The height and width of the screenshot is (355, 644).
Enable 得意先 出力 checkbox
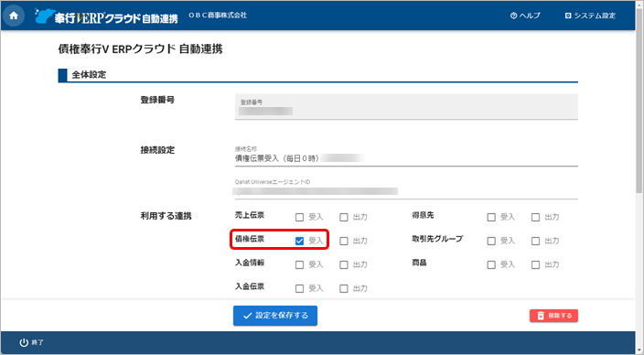(535, 217)
